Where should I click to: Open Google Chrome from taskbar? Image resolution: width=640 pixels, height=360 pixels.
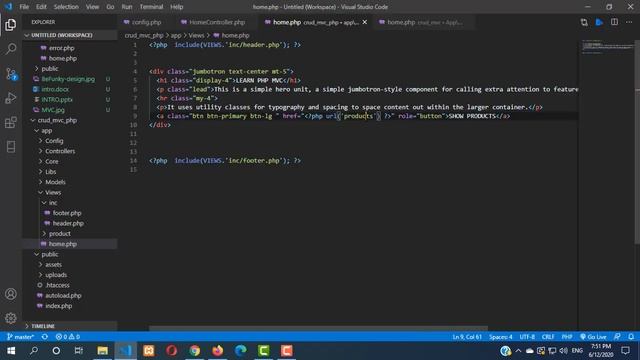(195, 351)
